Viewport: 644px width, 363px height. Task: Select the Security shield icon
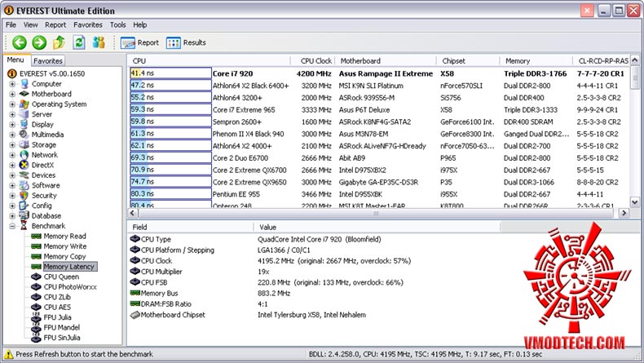[24, 195]
